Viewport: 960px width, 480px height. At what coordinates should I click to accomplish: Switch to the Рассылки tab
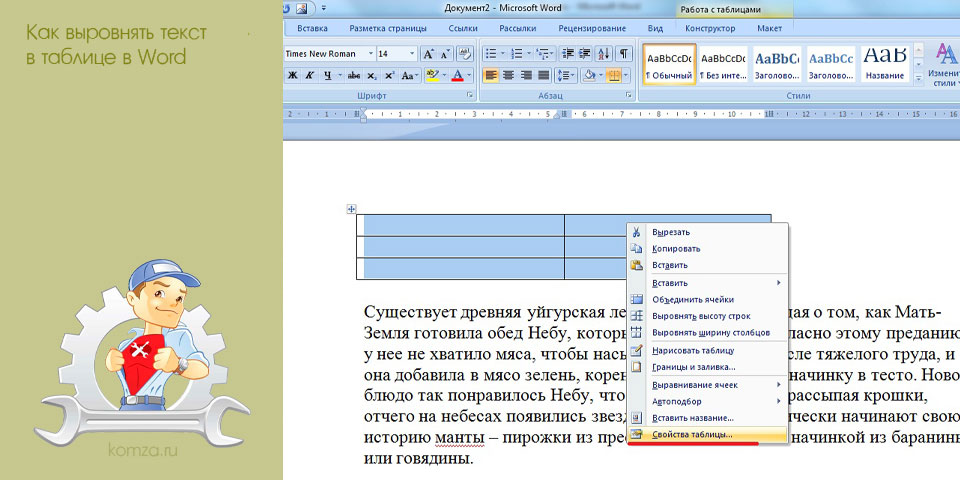(517, 28)
